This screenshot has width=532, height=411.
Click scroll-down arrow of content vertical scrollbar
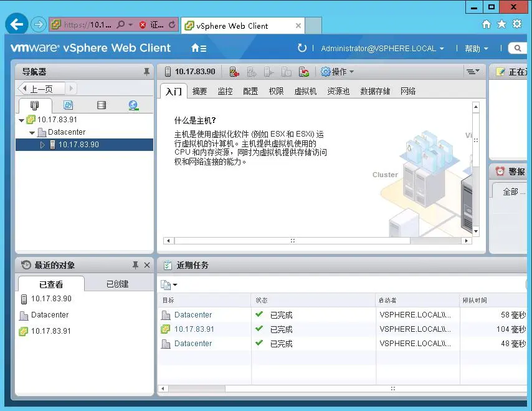(x=476, y=231)
